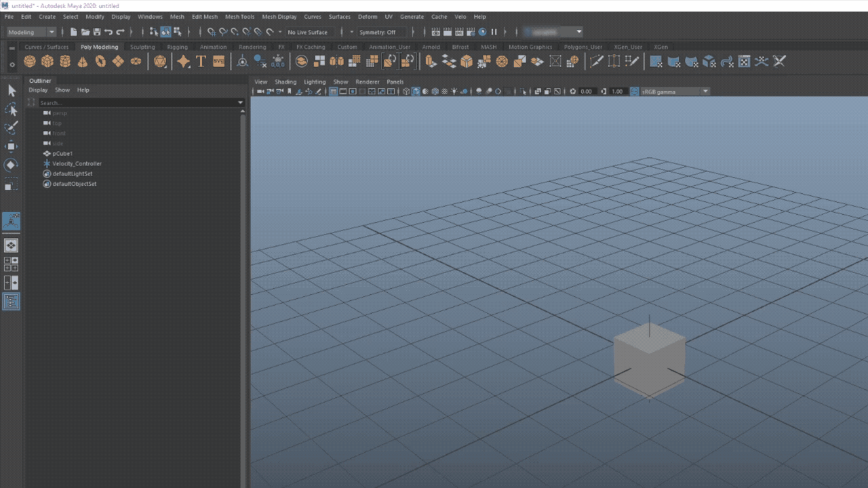
Task: Click the Snap to grids magnet icon
Action: click(x=212, y=32)
